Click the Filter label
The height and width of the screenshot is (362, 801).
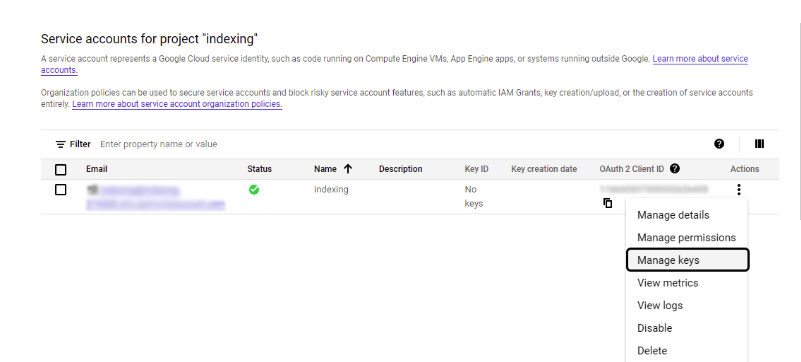tap(80, 144)
